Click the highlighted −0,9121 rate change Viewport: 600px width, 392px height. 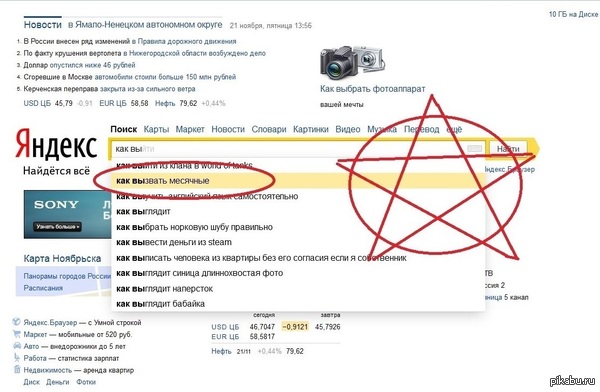[x=295, y=327]
